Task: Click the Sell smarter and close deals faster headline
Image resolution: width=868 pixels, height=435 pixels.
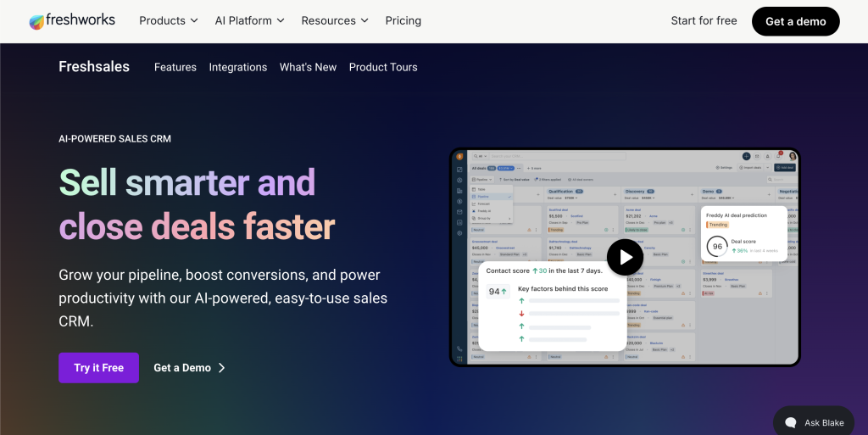Action: 197,204
